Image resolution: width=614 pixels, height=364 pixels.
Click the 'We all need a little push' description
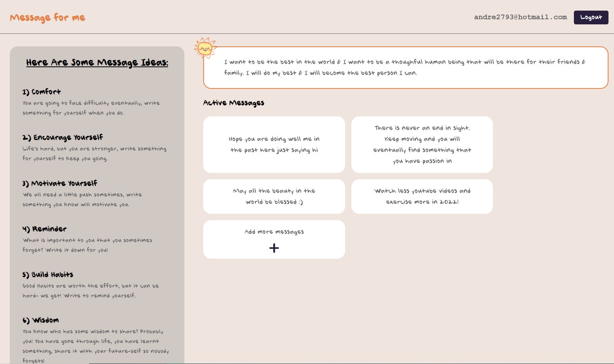82,199
